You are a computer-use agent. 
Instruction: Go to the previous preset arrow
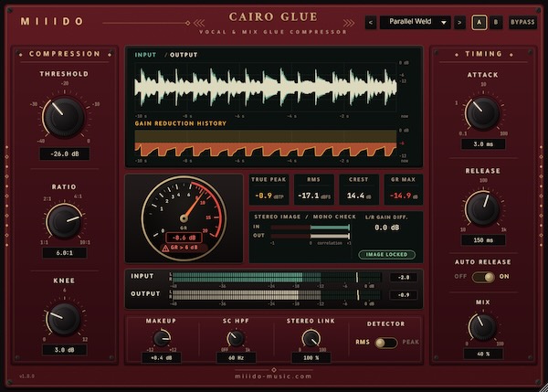pos(371,22)
